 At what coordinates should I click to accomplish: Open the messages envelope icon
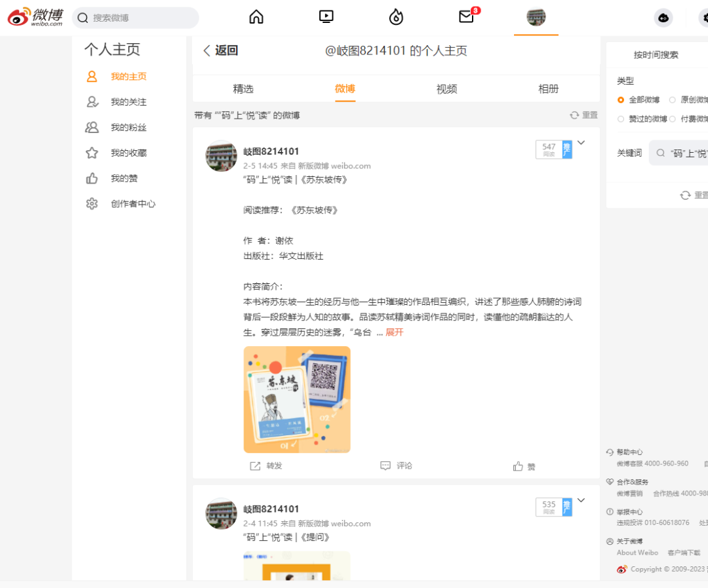467,17
